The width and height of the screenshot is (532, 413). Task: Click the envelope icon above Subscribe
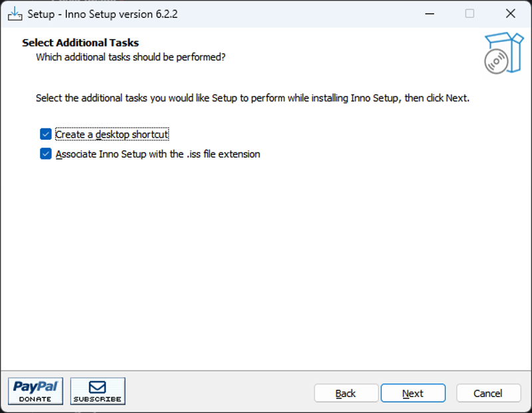[x=97, y=387]
